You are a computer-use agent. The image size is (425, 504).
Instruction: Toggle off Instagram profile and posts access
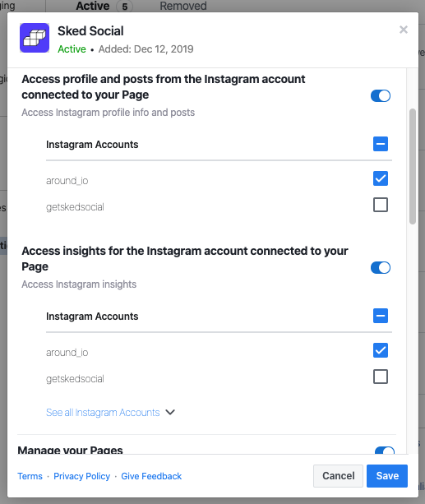pos(381,96)
